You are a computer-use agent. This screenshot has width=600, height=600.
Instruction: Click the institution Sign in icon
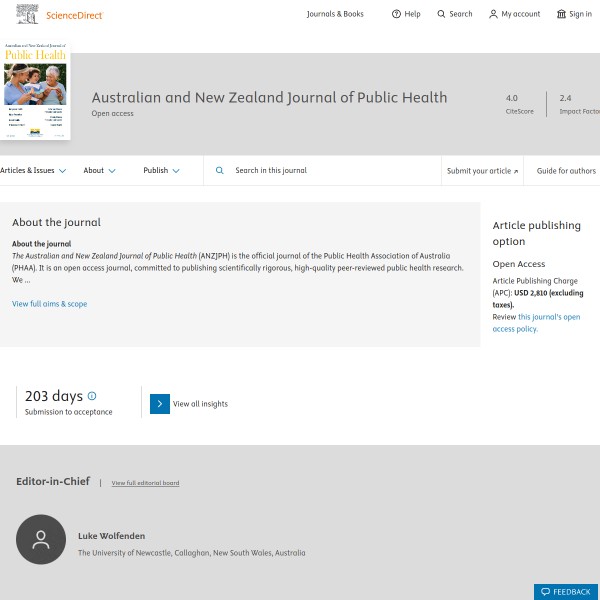tap(561, 14)
